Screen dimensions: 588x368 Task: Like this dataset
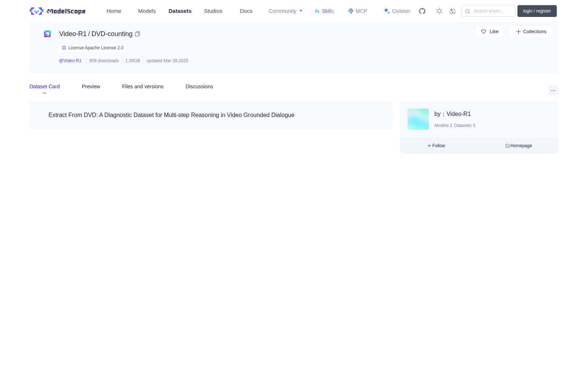(489, 32)
